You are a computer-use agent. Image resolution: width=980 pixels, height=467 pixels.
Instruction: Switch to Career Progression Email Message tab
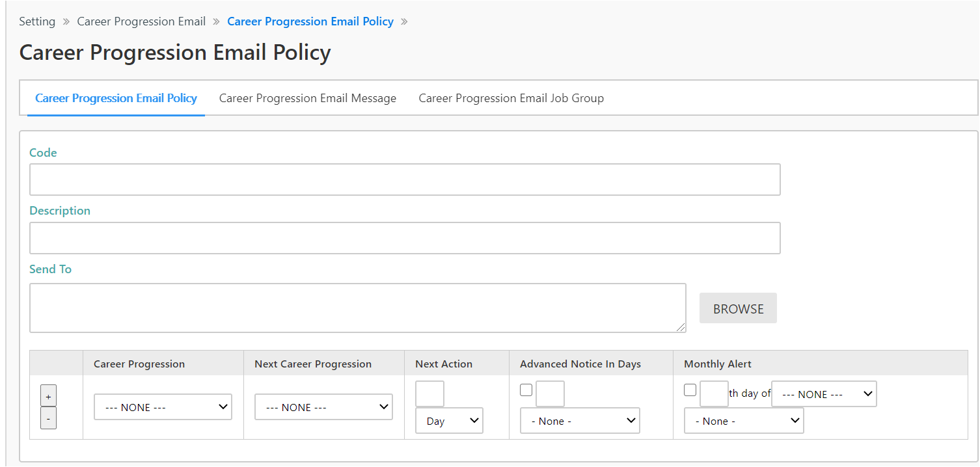[x=308, y=98]
